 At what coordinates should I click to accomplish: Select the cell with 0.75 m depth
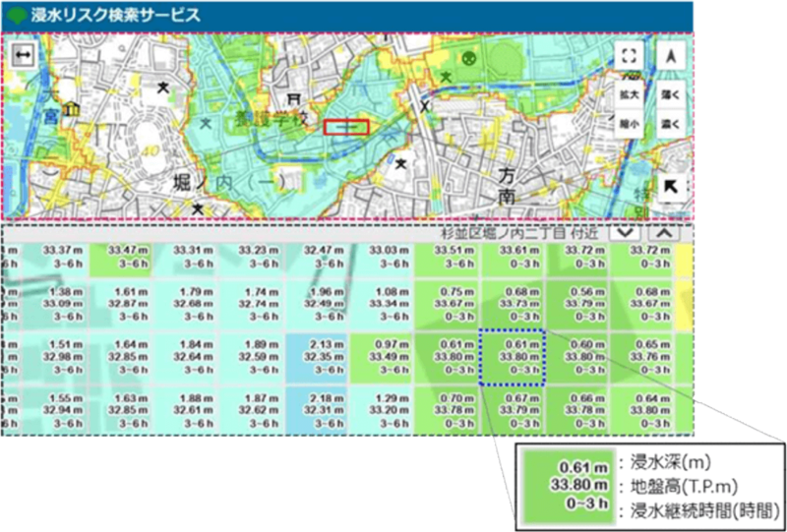[x=447, y=305]
